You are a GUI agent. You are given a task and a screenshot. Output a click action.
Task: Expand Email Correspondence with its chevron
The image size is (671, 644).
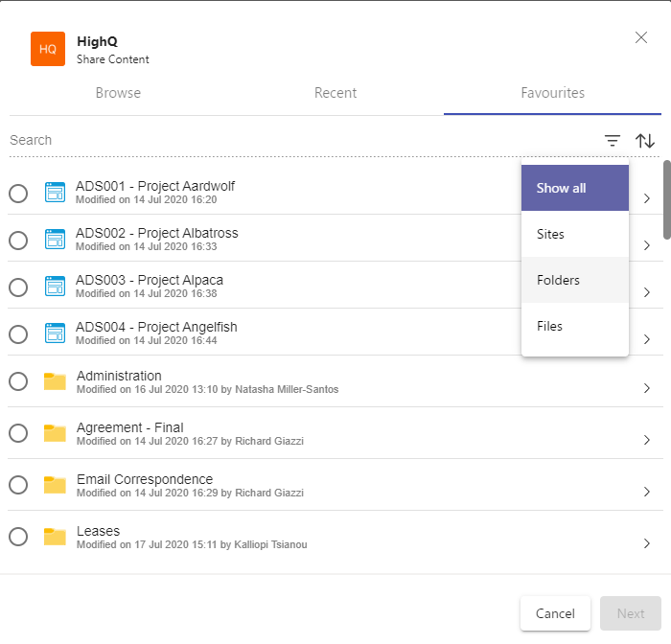(647, 492)
